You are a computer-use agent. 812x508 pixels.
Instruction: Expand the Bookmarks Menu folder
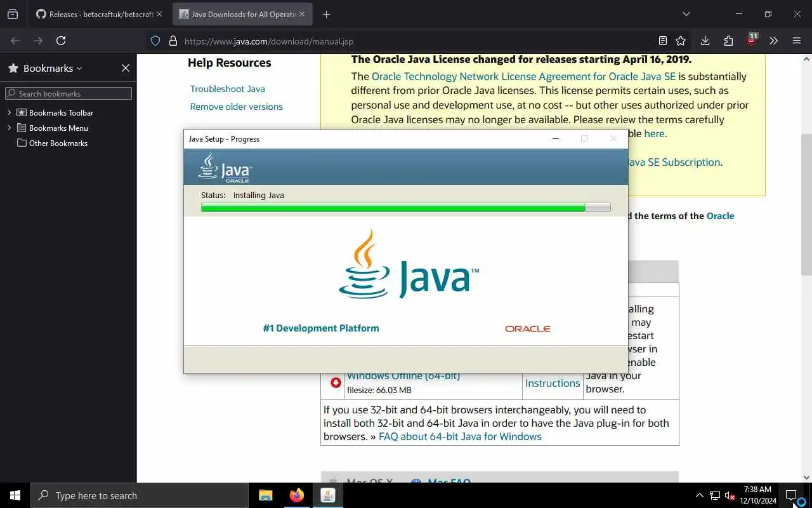pos(10,128)
